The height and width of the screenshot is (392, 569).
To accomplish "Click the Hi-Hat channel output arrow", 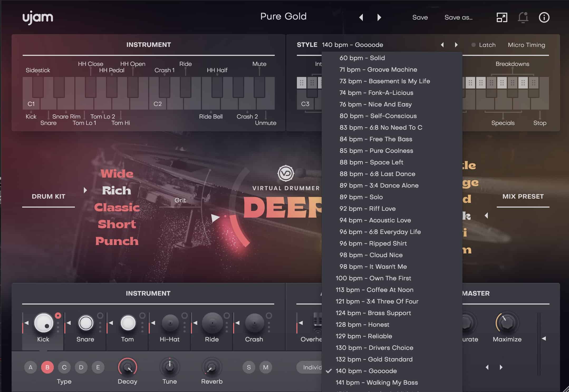I will pyautogui.click(x=153, y=323).
